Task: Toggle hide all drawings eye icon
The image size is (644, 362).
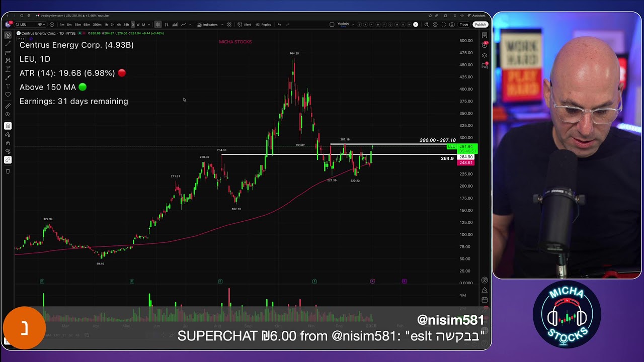Action: tap(8, 151)
